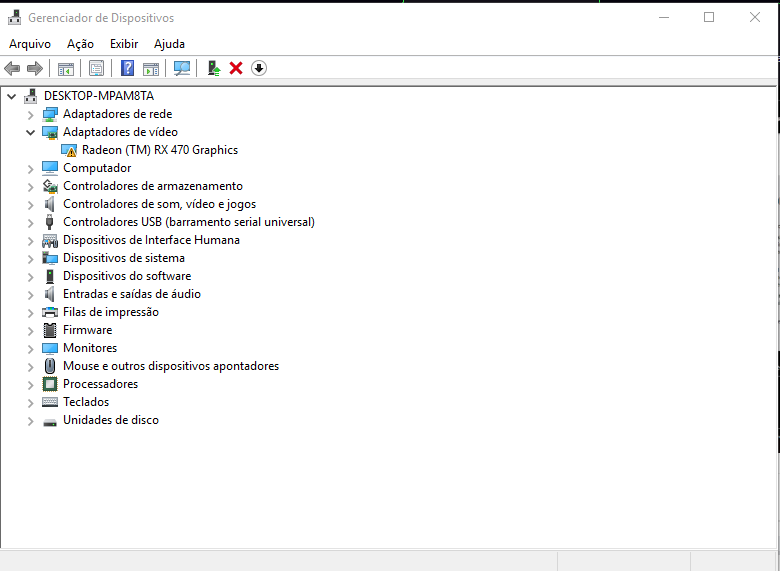The image size is (780, 571).
Task: Click Show/Hide Action Pane toolbar icon
Action: [151, 68]
